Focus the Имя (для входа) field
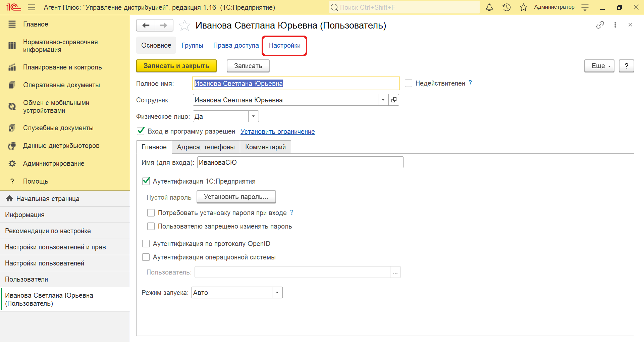The width and height of the screenshot is (644, 342). (x=300, y=162)
